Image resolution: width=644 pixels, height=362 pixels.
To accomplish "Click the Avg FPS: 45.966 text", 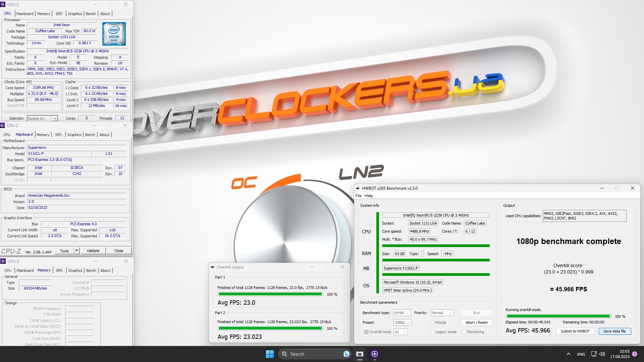I will point(528,330).
